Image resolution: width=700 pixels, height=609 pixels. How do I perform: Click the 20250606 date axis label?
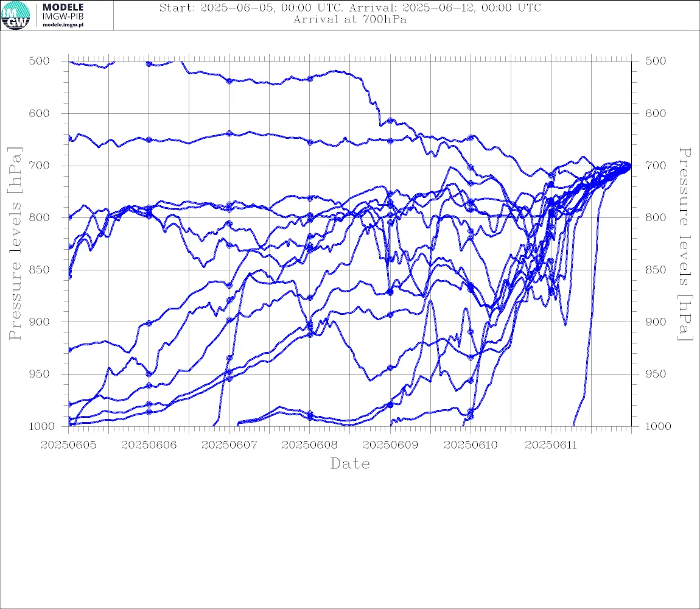(149, 445)
